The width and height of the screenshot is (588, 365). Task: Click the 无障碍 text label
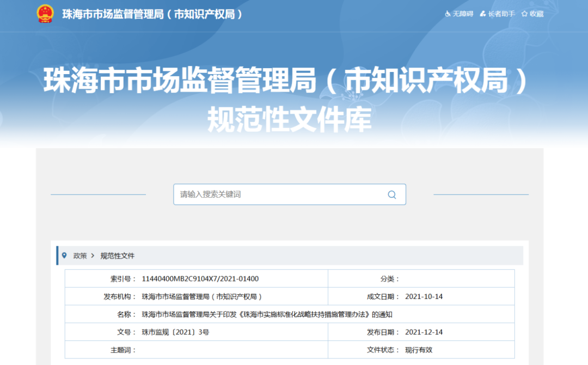tap(463, 14)
